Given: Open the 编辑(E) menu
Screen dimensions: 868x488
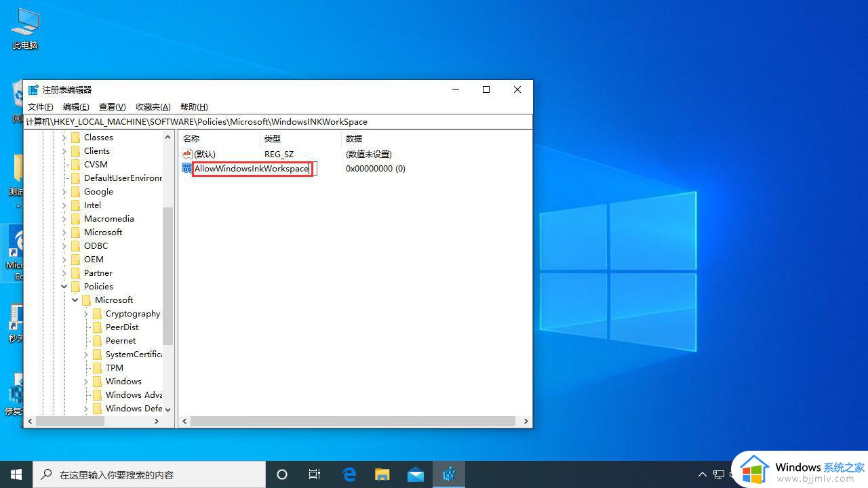Looking at the screenshot, I should point(76,107).
